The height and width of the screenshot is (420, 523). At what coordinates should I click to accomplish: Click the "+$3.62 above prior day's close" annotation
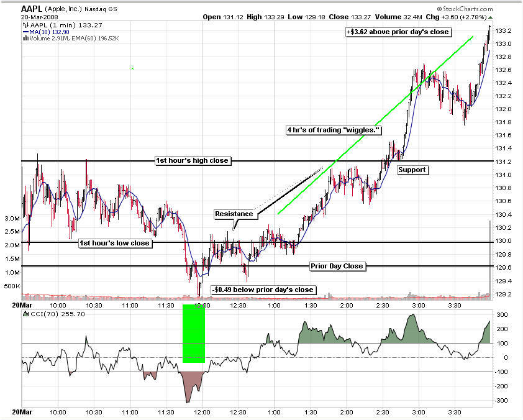click(x=399, y=32)
